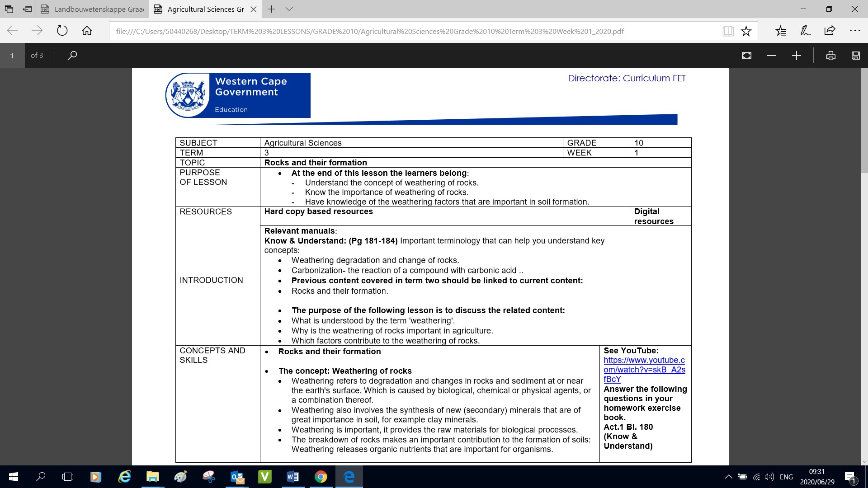Screen dimensions: 868x488
Task: Go forward with the arrow button
Action: pyautogui.click(x=37, y=31)
